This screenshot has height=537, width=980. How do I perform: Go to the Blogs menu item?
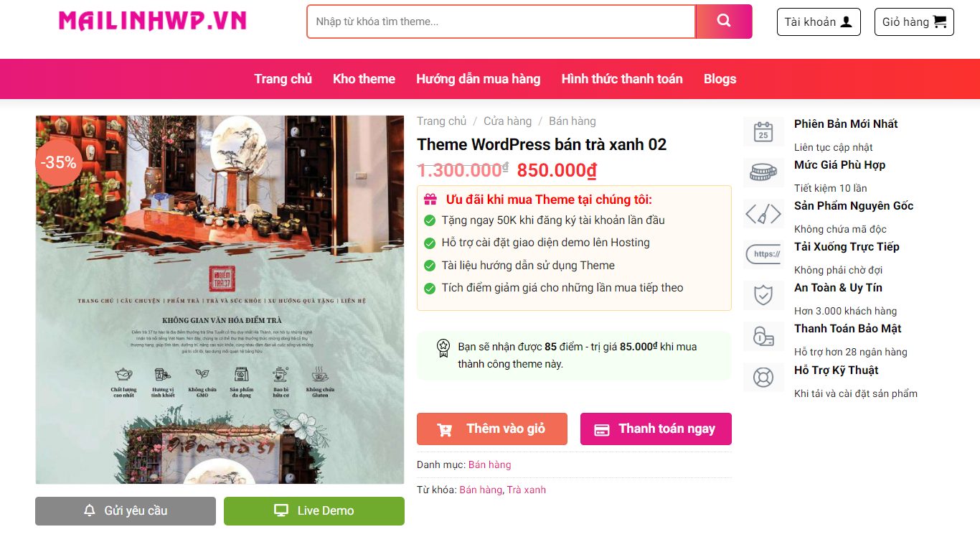click(720, 79)
